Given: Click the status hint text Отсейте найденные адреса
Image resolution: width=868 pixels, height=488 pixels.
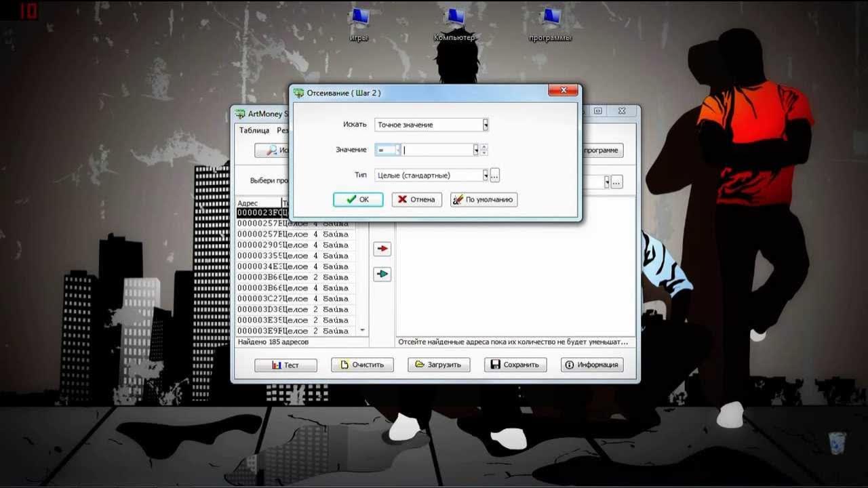Looking at the screenshot, I should click(x=513, y=342).
